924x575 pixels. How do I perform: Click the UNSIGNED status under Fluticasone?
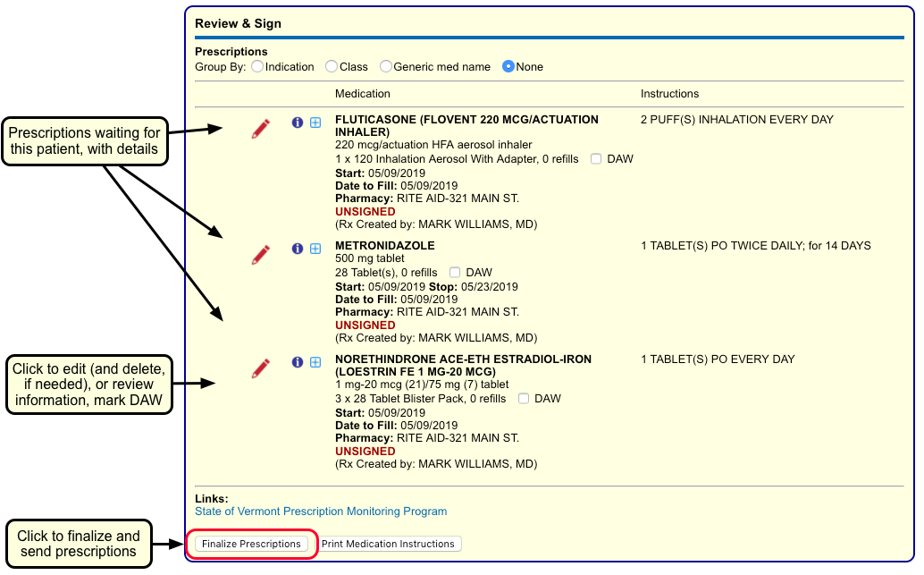[365, 212]
